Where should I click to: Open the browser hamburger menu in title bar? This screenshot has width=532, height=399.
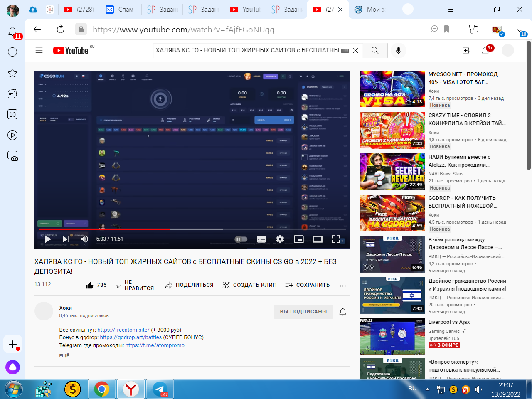pyautogui.click(x=451, y=9)
